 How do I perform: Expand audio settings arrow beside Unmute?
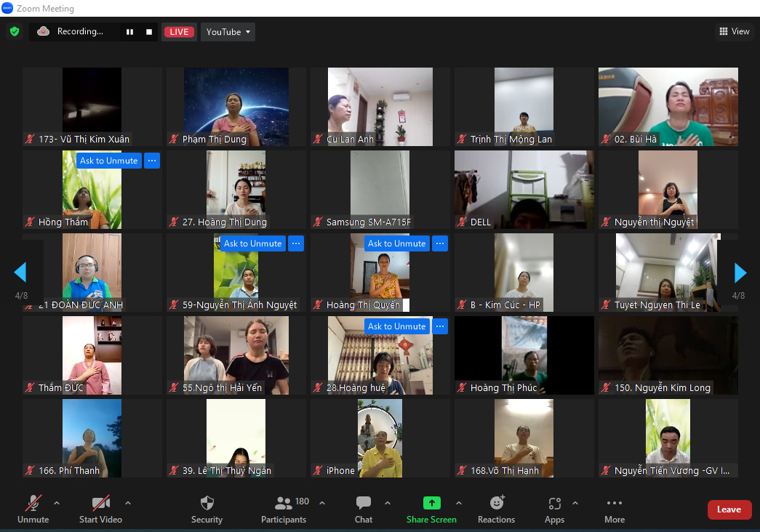[x=57, y=504]
